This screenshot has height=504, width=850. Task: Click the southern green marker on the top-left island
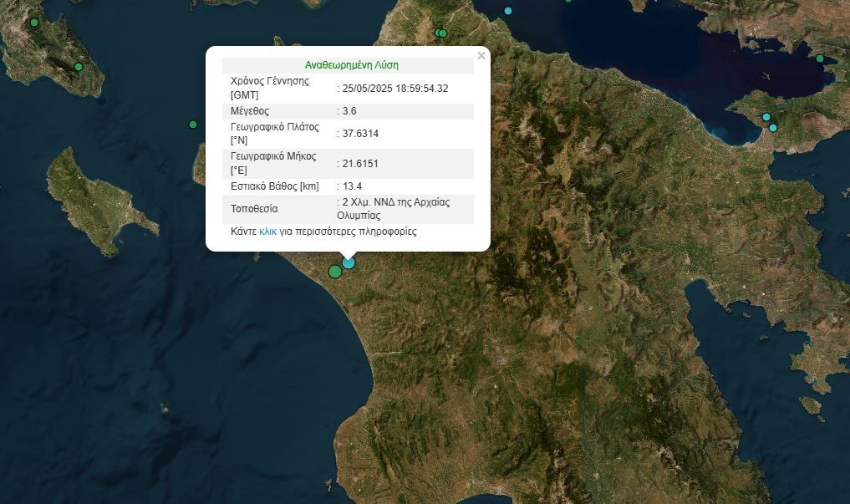79,67
